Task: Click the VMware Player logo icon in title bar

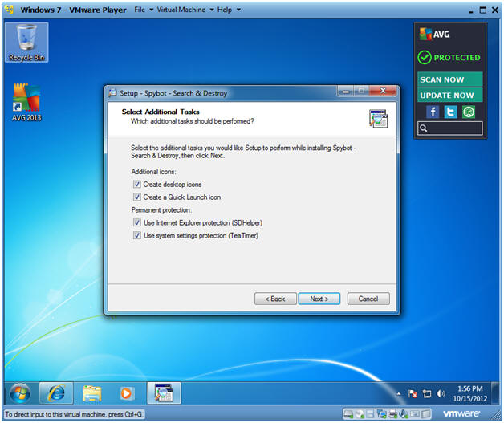Action: [10, 10]
